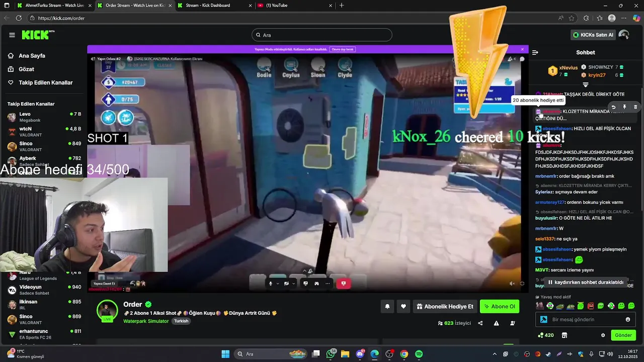Open the emoji picker in chat
644x362 pixels.
tap(628, 319)
